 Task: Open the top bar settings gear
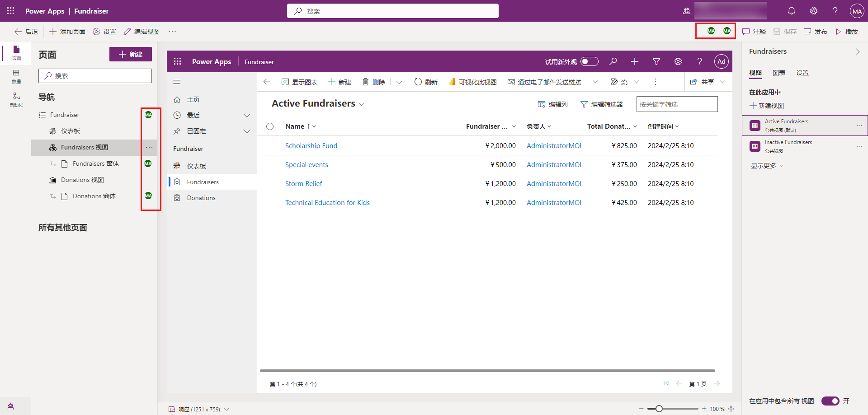tap(814, 11)
